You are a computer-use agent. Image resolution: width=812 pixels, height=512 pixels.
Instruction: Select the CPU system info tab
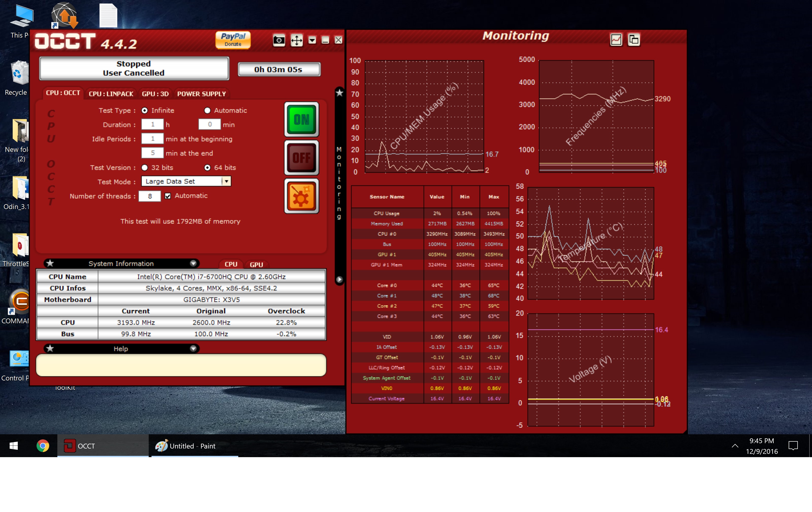click(x=231, y=264)
